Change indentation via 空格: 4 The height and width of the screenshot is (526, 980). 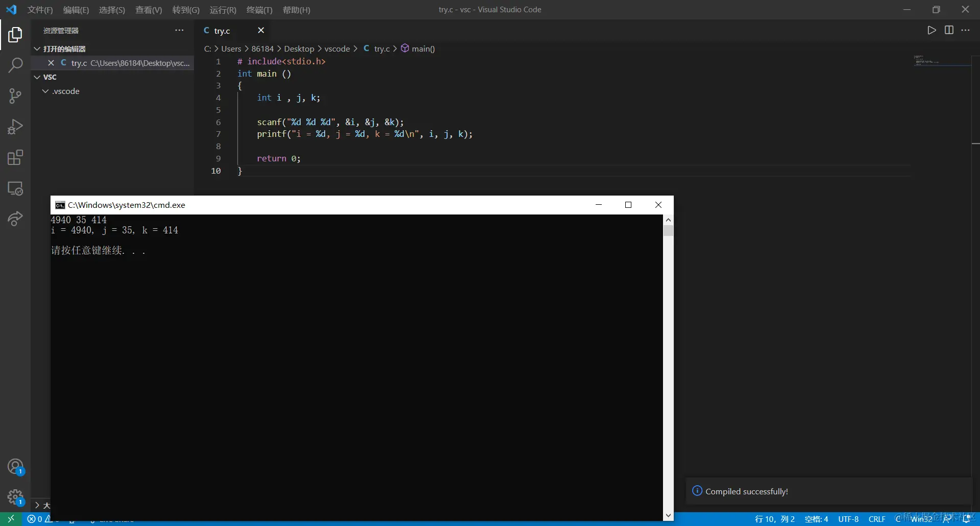[816, 519]
